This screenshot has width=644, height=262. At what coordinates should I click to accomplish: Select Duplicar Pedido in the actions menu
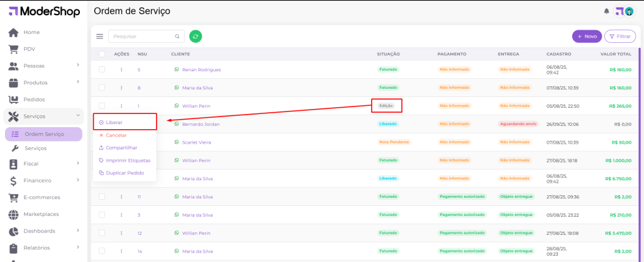pyautogui.click(x=125, y=173)
